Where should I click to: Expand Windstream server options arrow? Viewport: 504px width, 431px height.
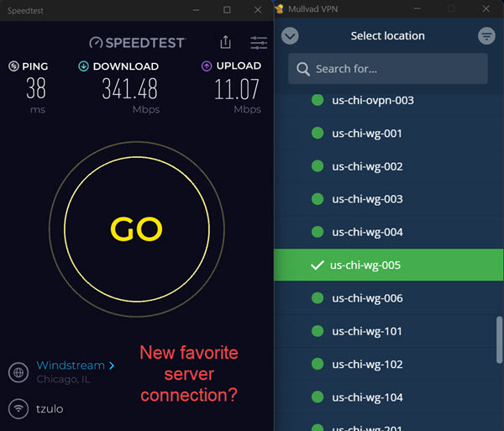tap(112, 366)
